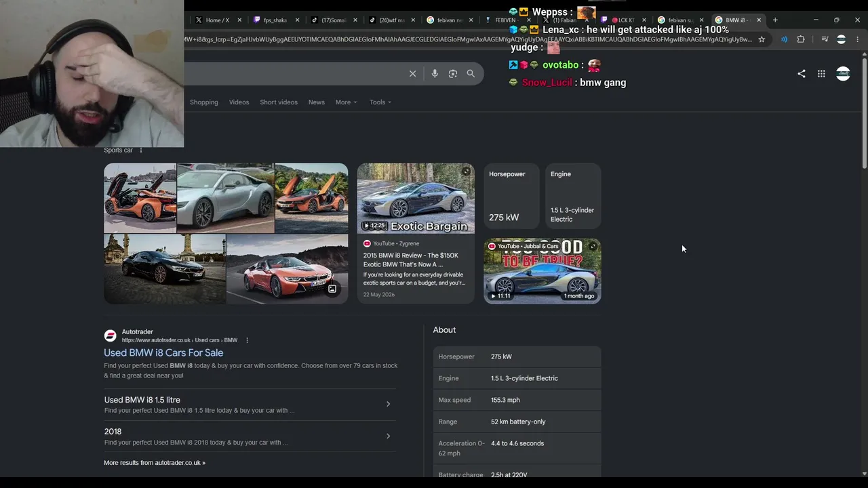Expand the Used BMW i8 1.5 litre sitelink arrow
The image size is (868, 488).
(x=388, y=404)
